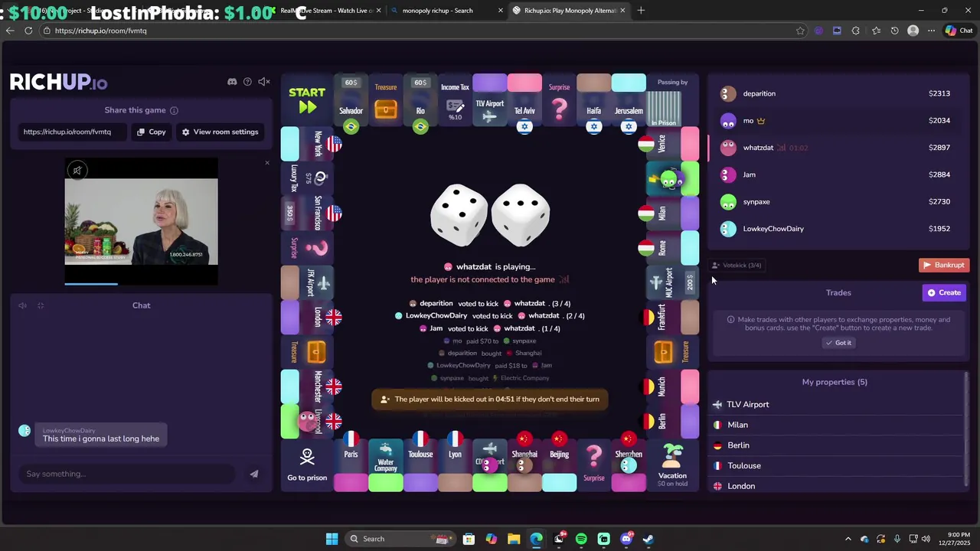The width and height of the screenshot is (980, 551).
Task: Open Spotify from the taskbar
Action: [x=581, y=539]
